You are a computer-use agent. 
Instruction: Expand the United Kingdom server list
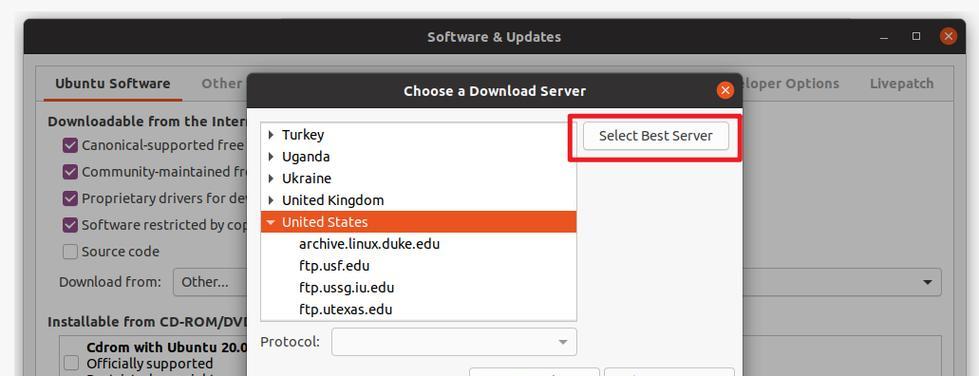(x=271, y=200)
